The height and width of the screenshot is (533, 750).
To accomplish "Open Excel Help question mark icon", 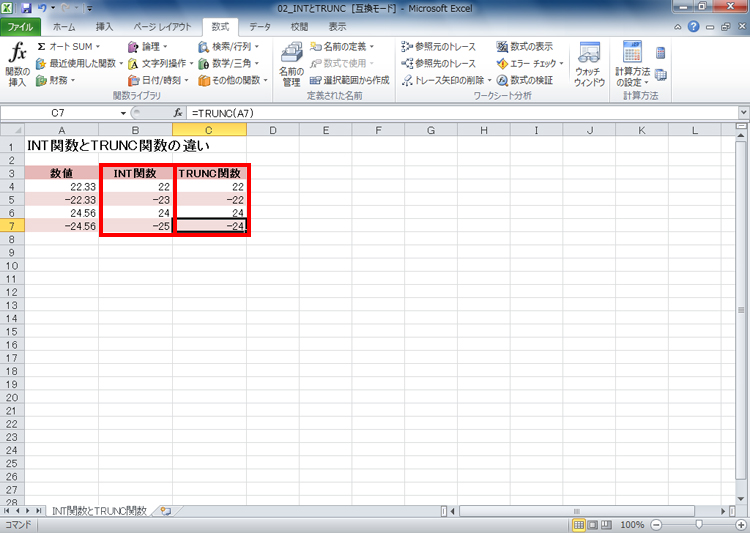I will (694, 27).
